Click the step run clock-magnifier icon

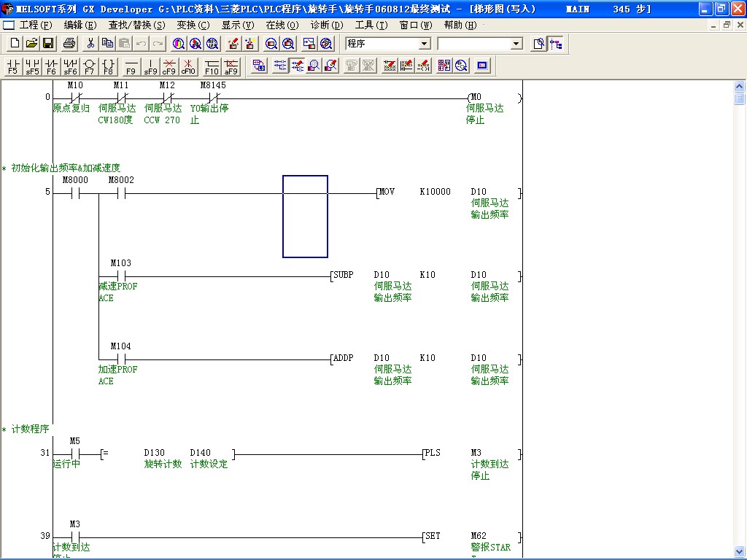461,66
